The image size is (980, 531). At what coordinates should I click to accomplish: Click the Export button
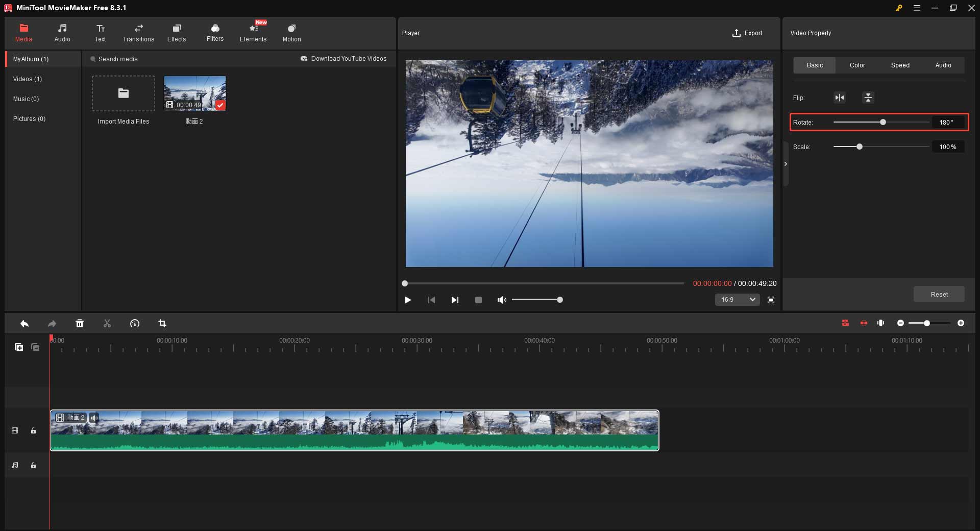pyautogui.click(x=748, y=33)
